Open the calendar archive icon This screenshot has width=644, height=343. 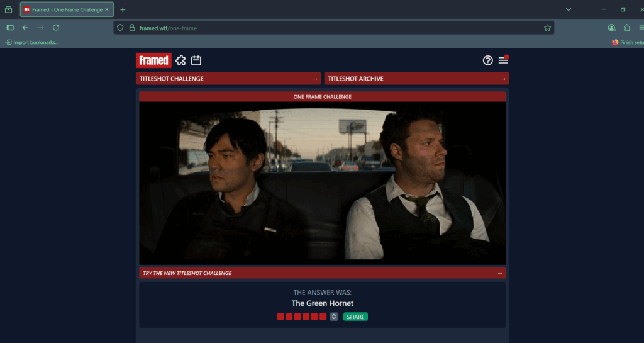pyautogui.click(x=196, y=60)
